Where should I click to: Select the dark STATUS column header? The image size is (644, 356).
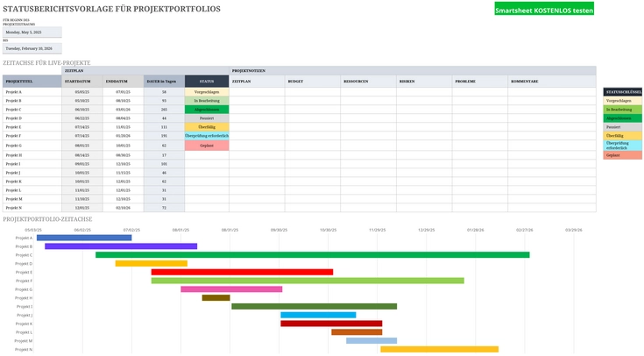pyautogui.click(x=207, y=82)
